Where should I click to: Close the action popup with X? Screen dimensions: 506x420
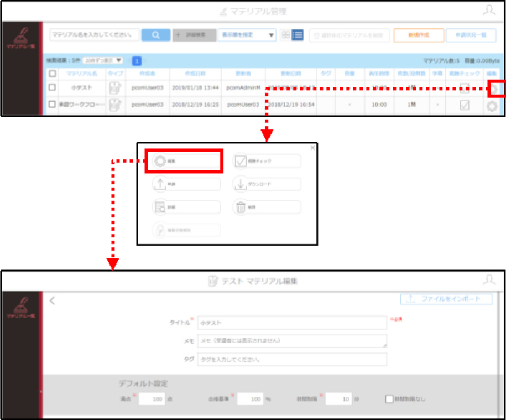click(x=312, y=148)
